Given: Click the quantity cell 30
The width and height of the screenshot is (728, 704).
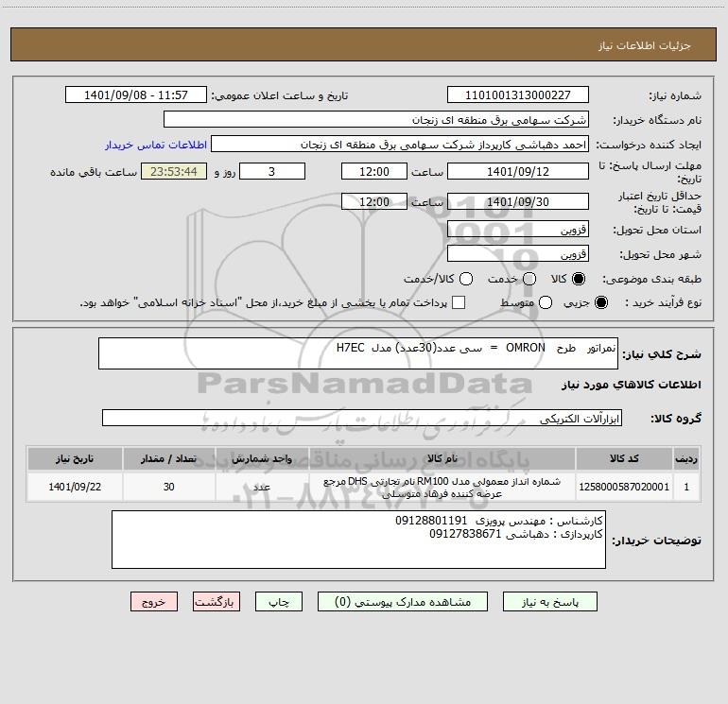Looking at the screenshot, I should (x=168, y=487).
